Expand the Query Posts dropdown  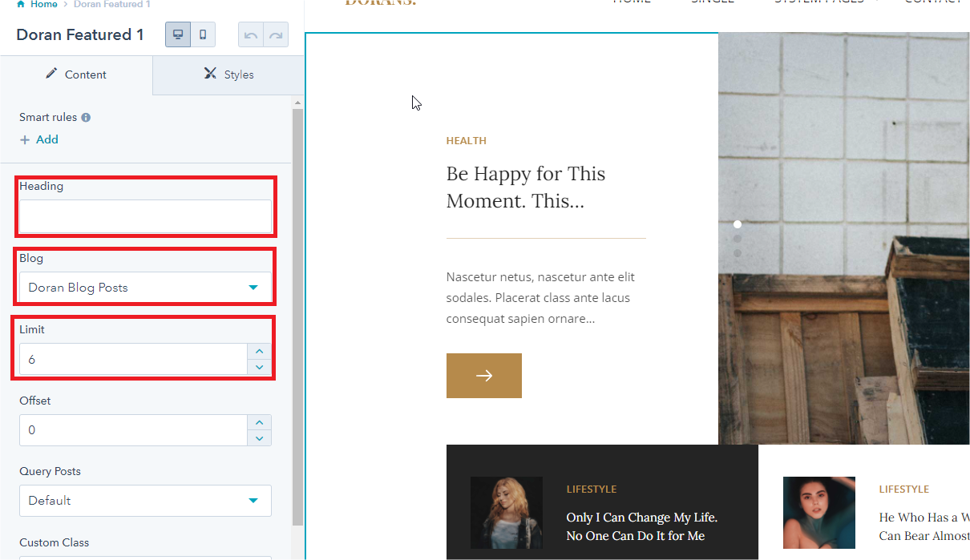point(145,501)
